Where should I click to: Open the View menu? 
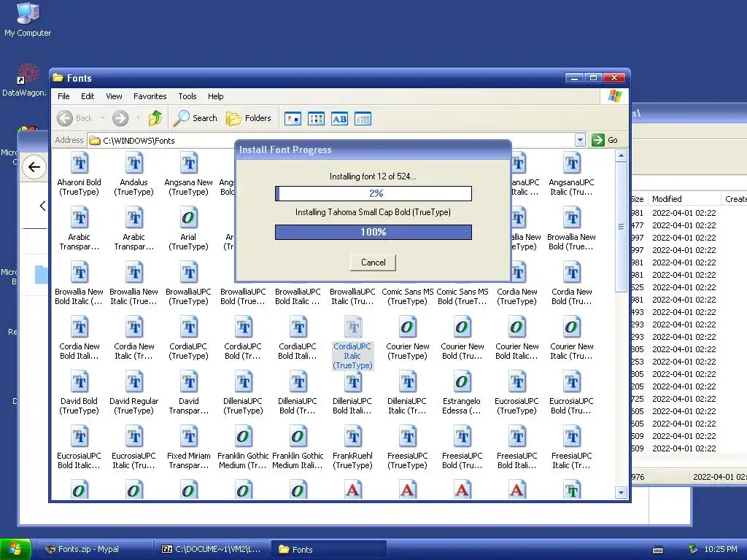[114, 96]
